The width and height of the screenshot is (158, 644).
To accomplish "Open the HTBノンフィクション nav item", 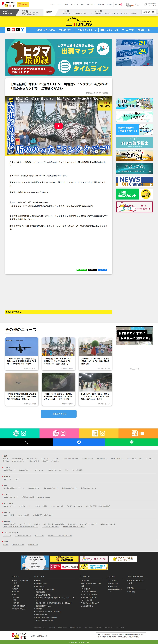I will click(x=86, y=30).
